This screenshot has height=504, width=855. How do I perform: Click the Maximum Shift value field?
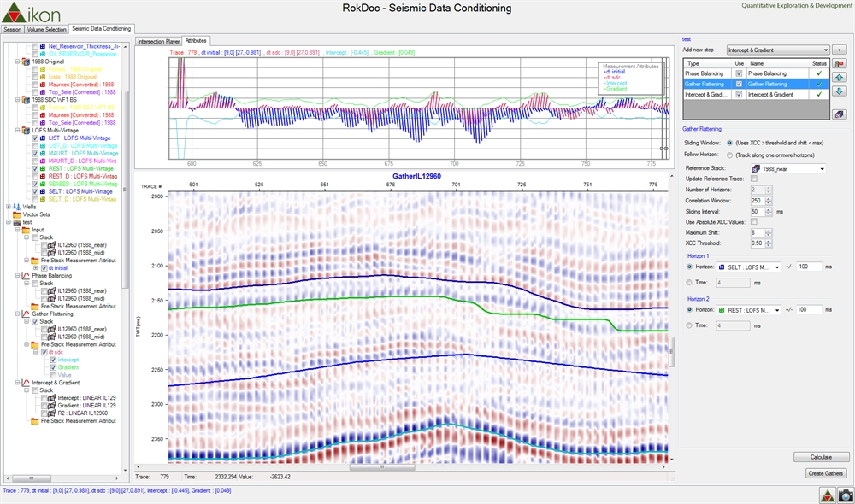[x=756, y=232]
